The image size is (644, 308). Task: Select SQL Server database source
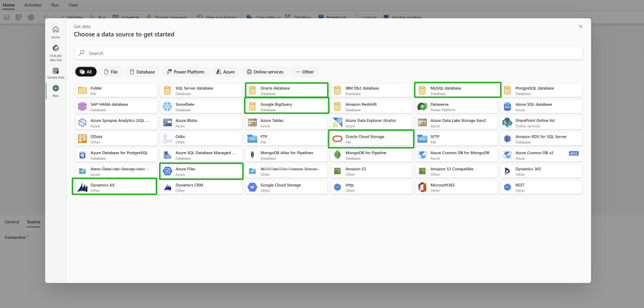click(x=201, y=91)
